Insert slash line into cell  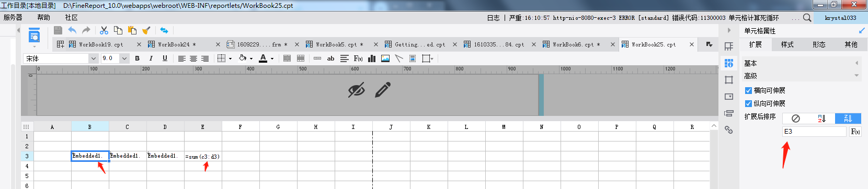(399, 58)
